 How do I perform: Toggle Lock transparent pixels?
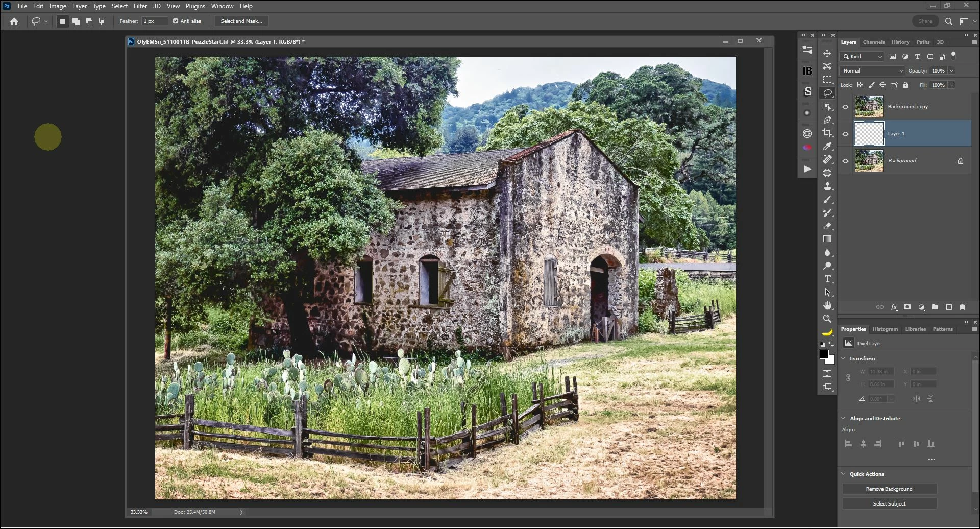[860, 85]
